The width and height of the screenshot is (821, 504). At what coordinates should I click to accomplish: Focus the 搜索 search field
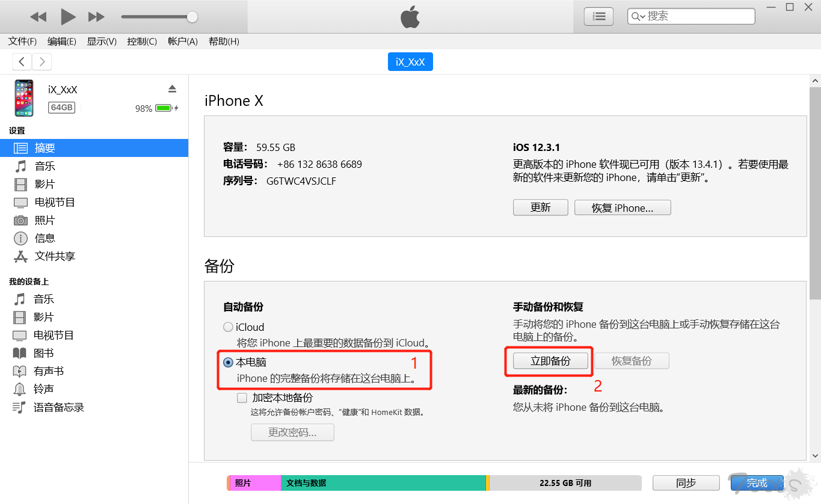pyautogui.click(x=691, y=16)
